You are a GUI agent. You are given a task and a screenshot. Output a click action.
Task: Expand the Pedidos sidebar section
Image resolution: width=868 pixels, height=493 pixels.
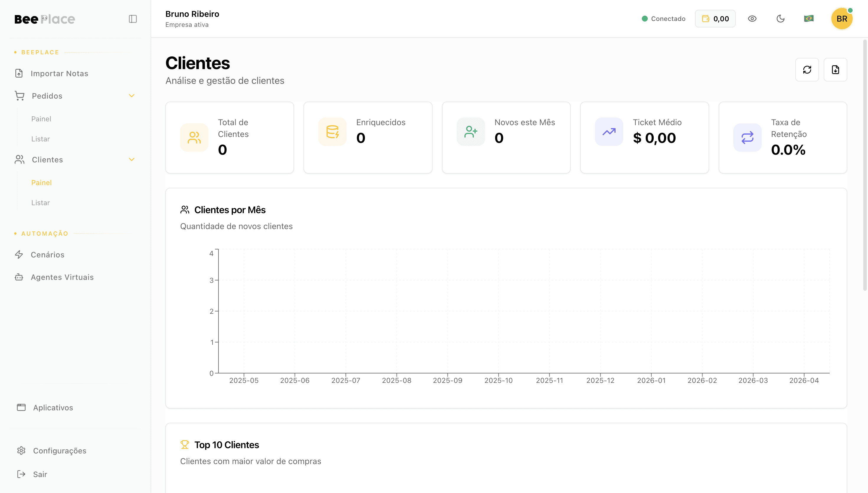pos(47,96)
